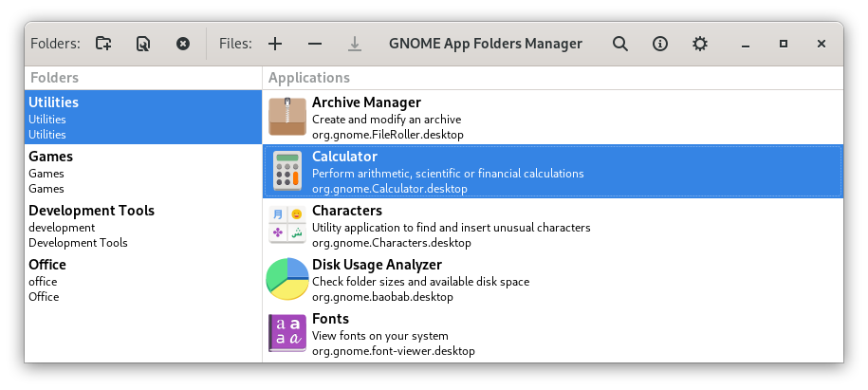Click org.gnome.Calculator.desktop text
This screenshot has width=868, height=390.
[x=390, y=189]
